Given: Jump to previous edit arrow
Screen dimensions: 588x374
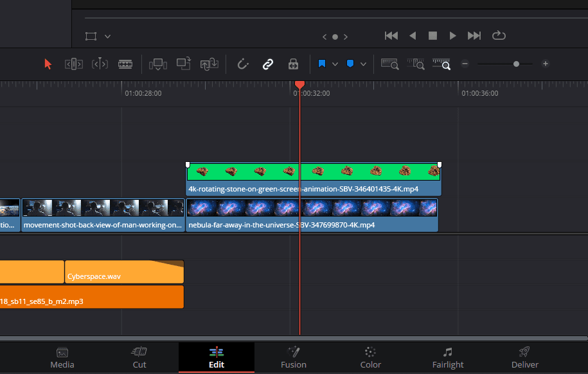Looking at the screenshot, I should tap(325, 37).
